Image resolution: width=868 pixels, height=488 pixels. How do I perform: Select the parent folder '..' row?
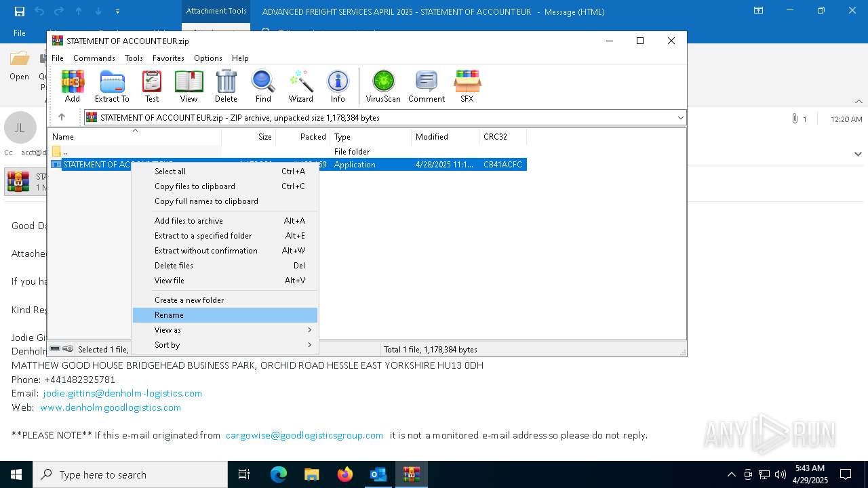[287, 151]
